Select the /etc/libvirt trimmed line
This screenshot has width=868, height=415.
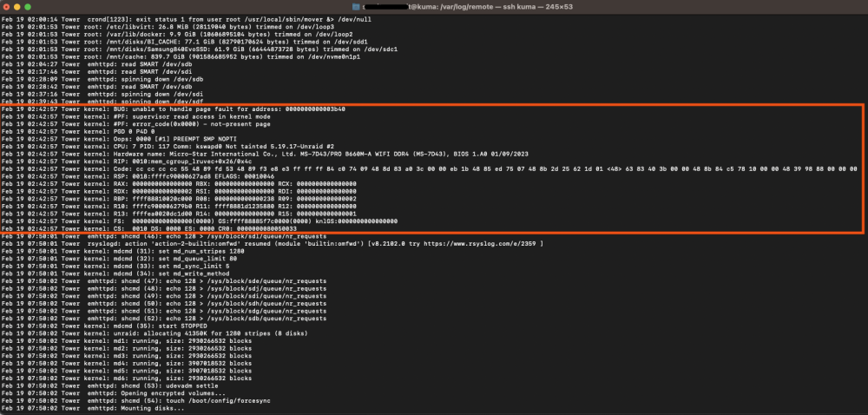pyautogui.click(x=168, y=27)
